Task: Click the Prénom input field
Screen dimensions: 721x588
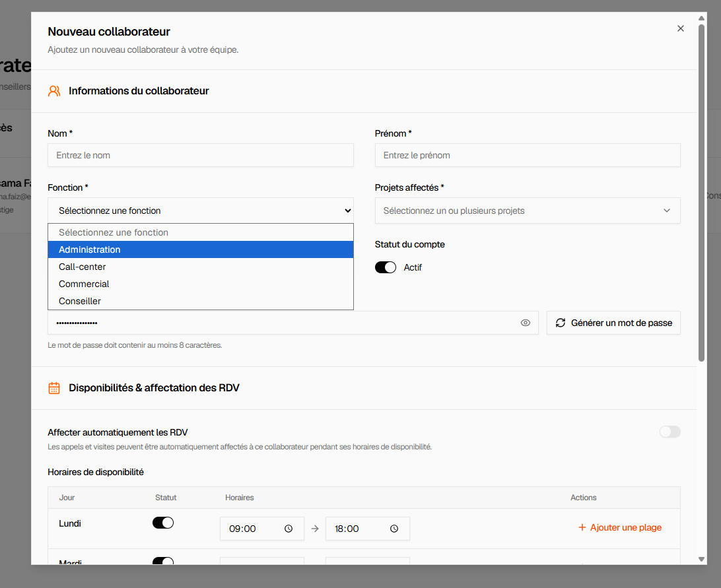Action: pyautogui.click(x=528, y=155)
